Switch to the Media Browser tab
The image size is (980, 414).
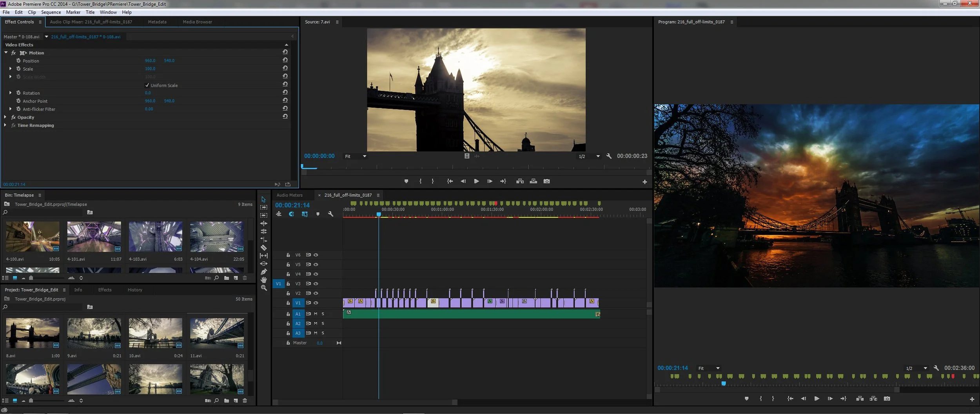pyautogui.click(x=198, y=22)
